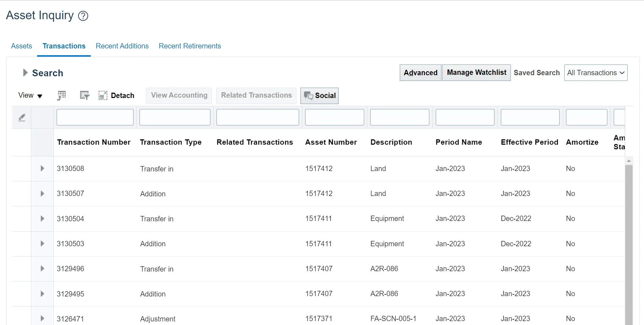Open the Recent Retirements tab

[190, 46]
